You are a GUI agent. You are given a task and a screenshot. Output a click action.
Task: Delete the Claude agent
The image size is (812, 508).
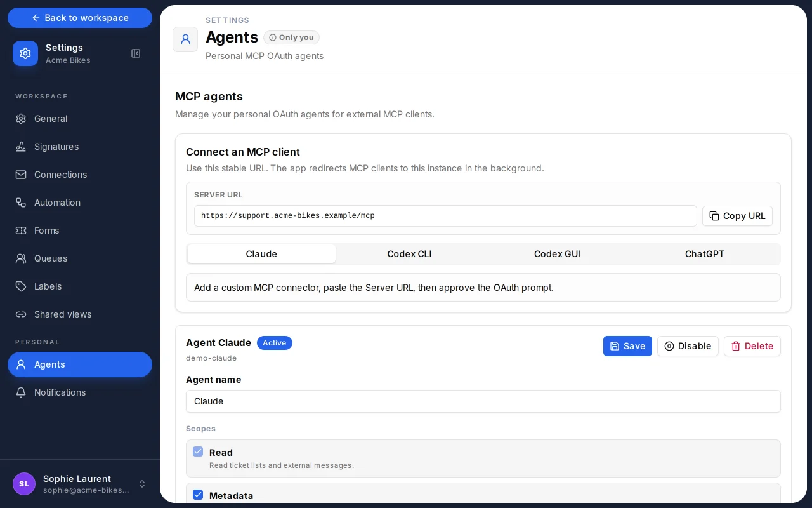point(752,346)
